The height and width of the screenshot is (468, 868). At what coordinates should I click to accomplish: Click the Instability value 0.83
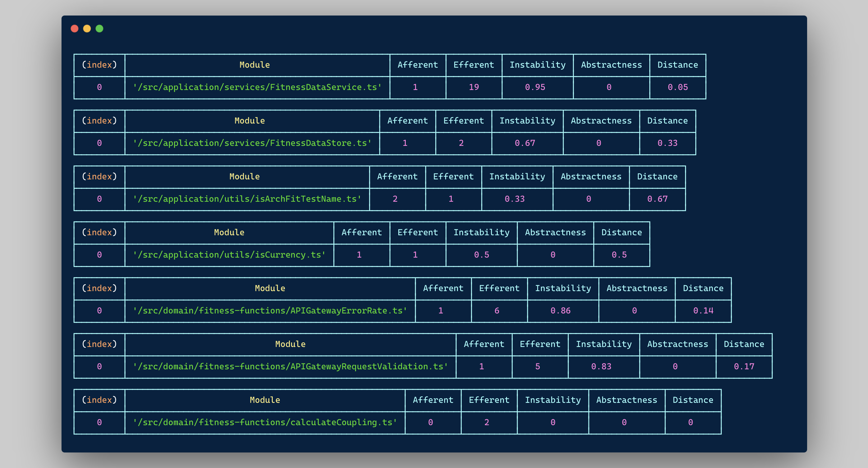(601, 367)
